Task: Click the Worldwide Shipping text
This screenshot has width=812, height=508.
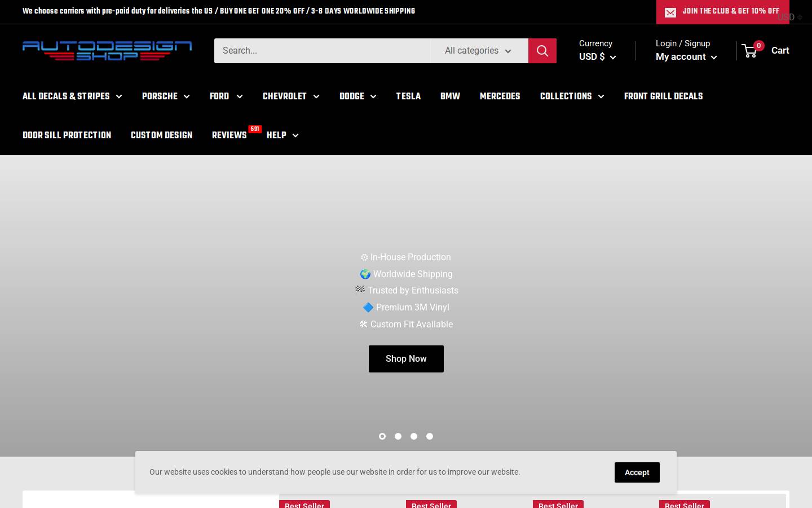Action: [406, 274]
